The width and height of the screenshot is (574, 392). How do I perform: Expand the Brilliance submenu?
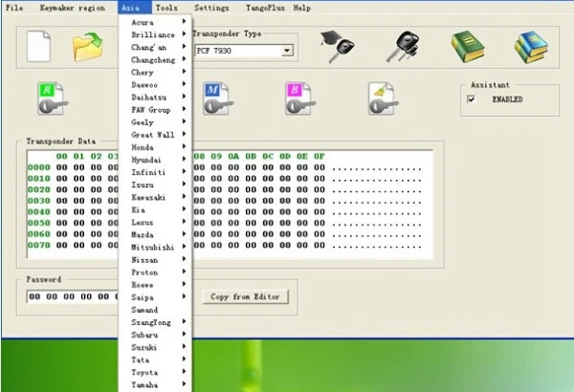click(155, 34)
